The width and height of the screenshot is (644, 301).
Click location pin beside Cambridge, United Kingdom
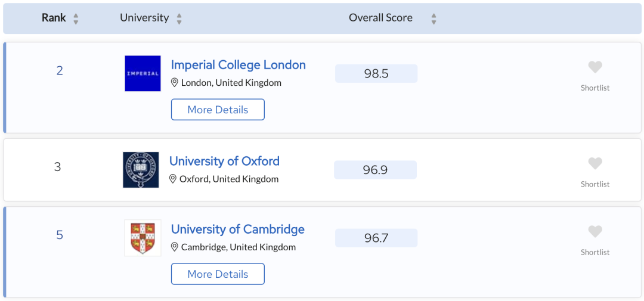coord(175,247)
